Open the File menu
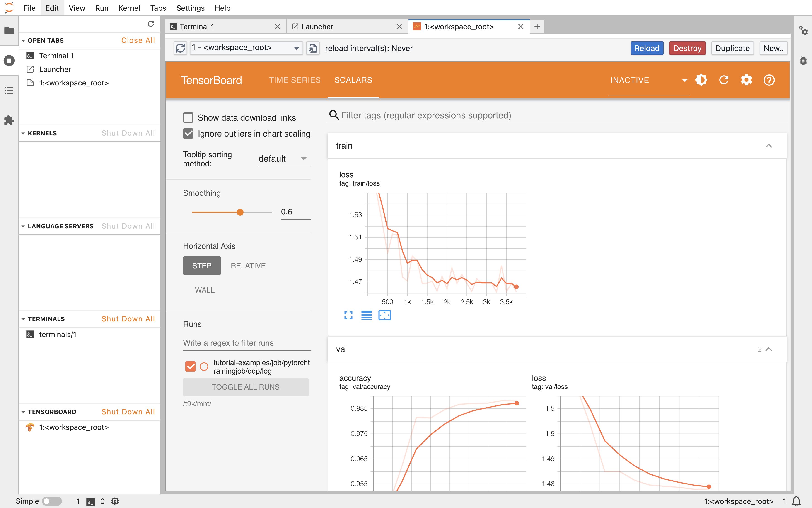Viewport: 812px width, 508px height. pos(29,8)
